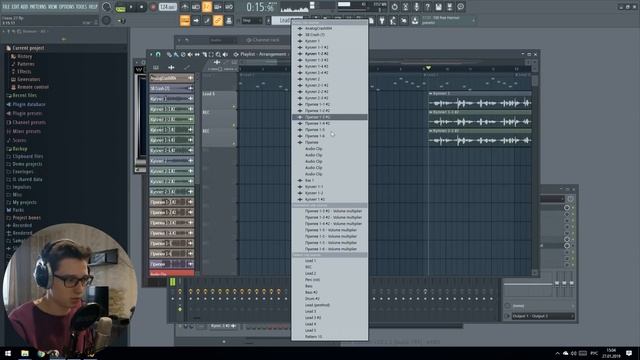640x360 pixels.
Task: Select the red Audio Clip in picker panel
Action: (171, 273)
